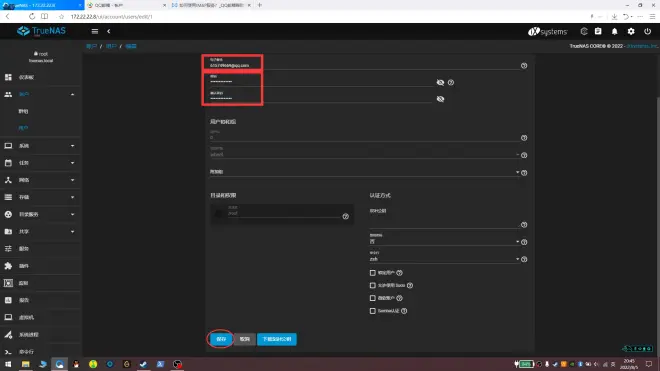Click the browser reload icon
Screen dimensions: 660x371
[32, 16]
